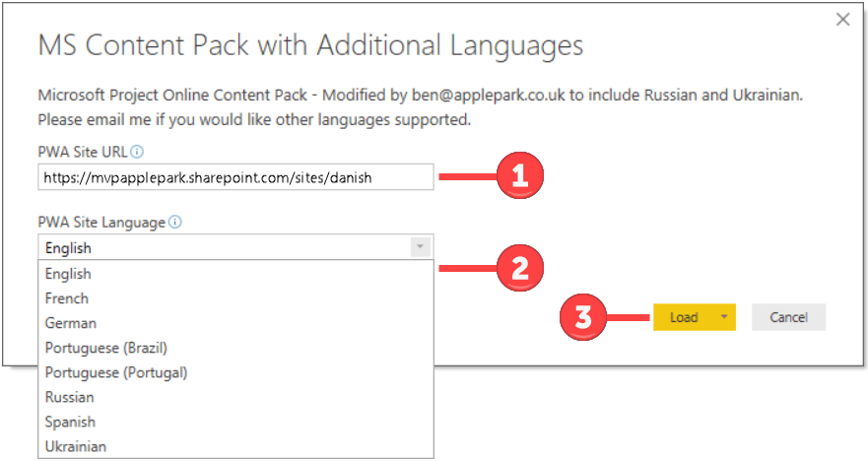
Task: Click the Cancel button
Action: coord(788,317)
